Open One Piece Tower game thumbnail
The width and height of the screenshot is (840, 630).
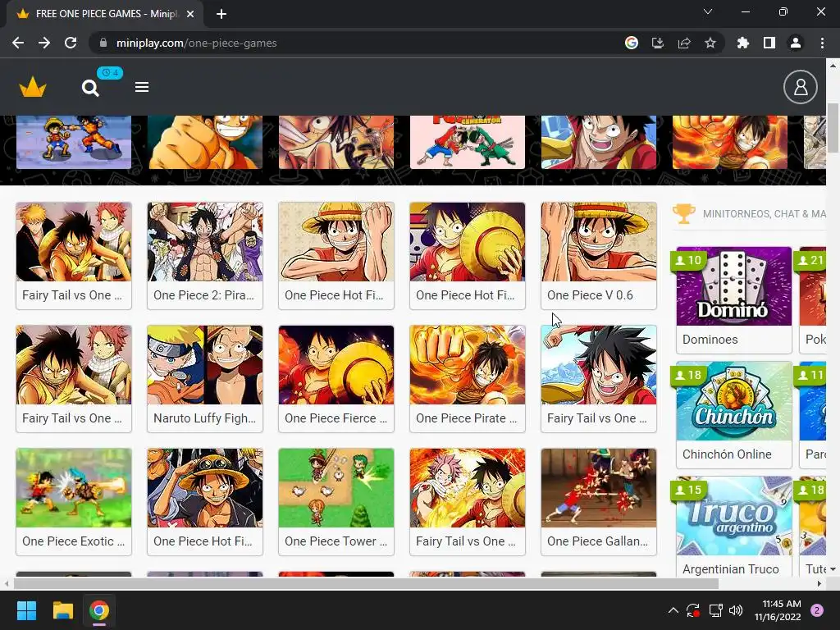click(336, 488)
